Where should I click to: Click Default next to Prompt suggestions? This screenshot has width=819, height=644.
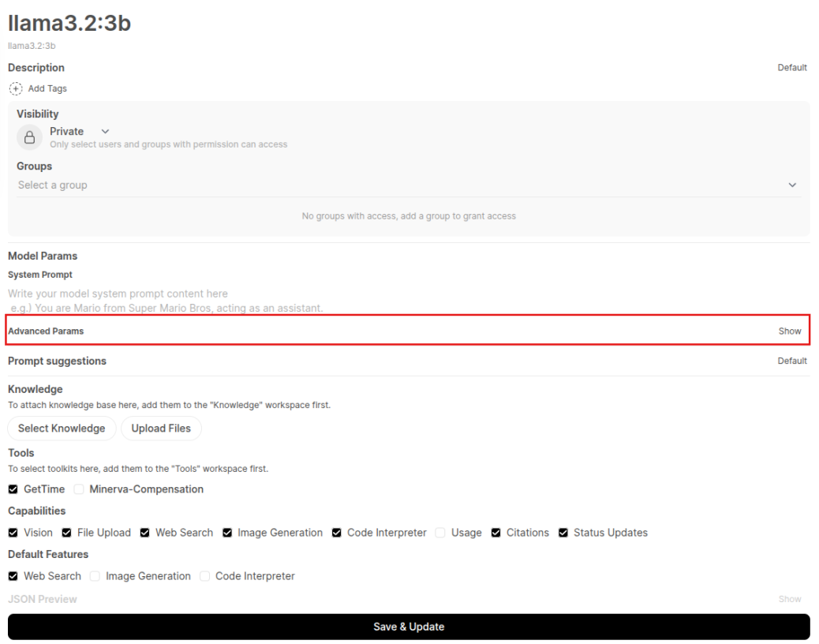pos(791,361)
